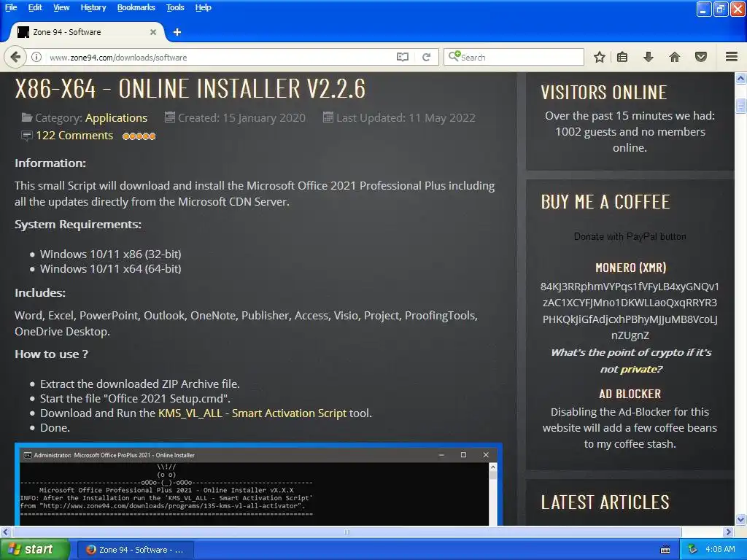The height and width of the screenshot is (560, 747).
Task: Open the File menu
Action: pyautogui.click(x=11, y=7)
